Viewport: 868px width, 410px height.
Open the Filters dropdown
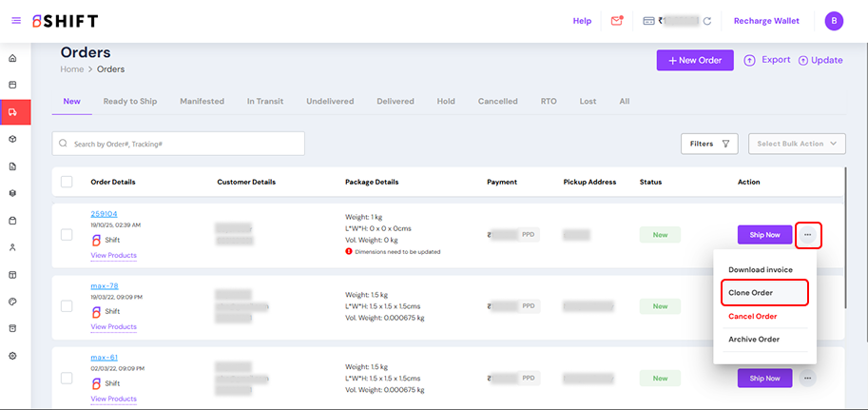click(x=709, y=144)
